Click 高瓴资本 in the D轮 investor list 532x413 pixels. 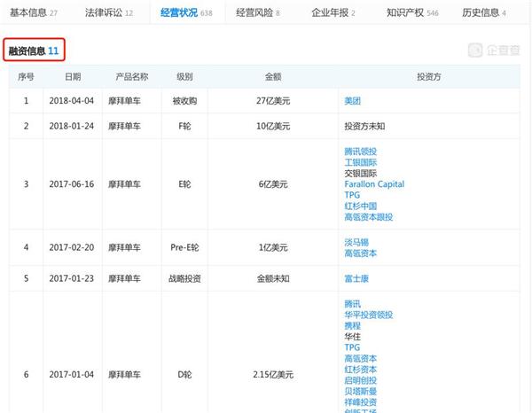360,358
